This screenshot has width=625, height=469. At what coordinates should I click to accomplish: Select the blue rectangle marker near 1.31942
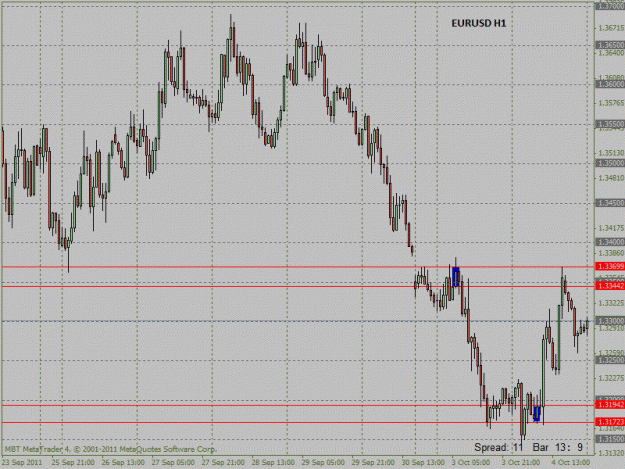coord(537,413)
